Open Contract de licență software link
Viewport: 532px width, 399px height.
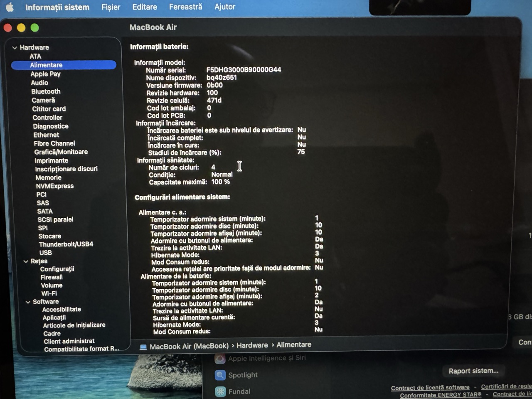(x=430, y=387)
